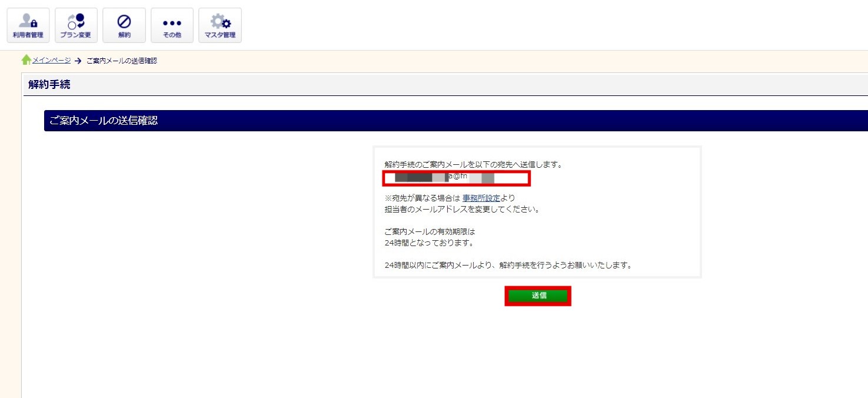Image resolution: width=868 pixels, height=398 pixels.
Task: Click text 担当者のメールアドレスを変更してください
Action: (462, 209)
